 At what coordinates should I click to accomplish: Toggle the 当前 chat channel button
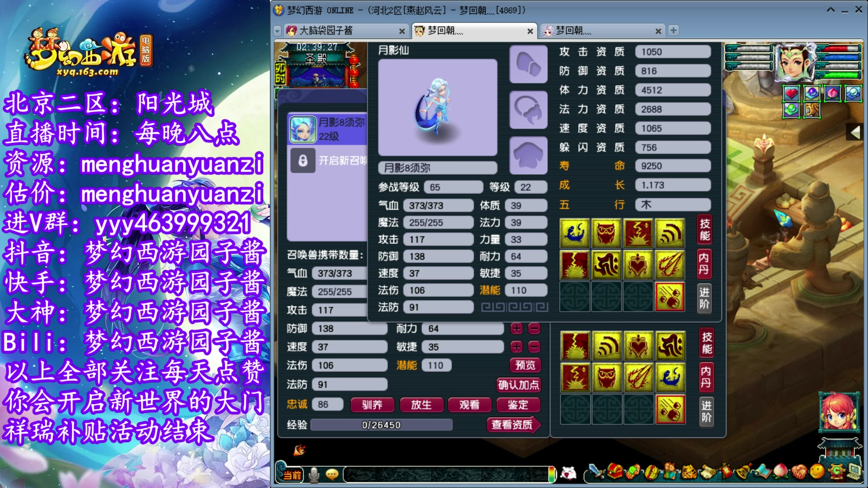(x=292, y=475)
